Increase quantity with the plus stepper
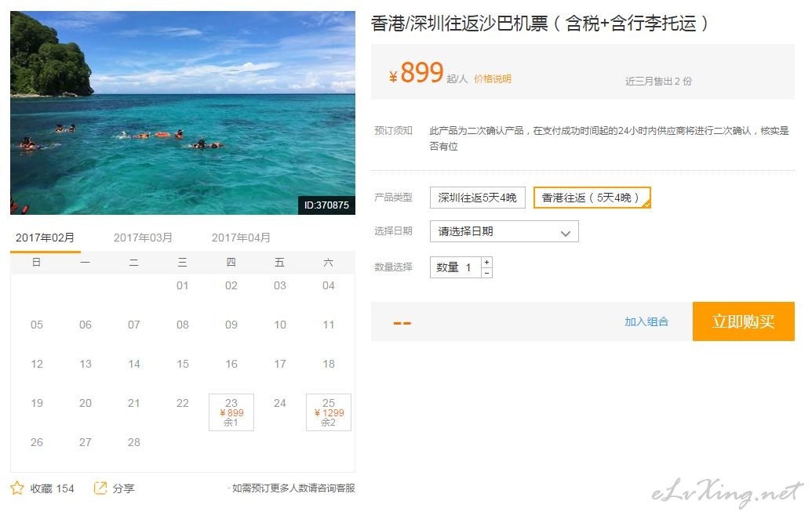The width and height of the screenshot is (812, 519). 486,263
